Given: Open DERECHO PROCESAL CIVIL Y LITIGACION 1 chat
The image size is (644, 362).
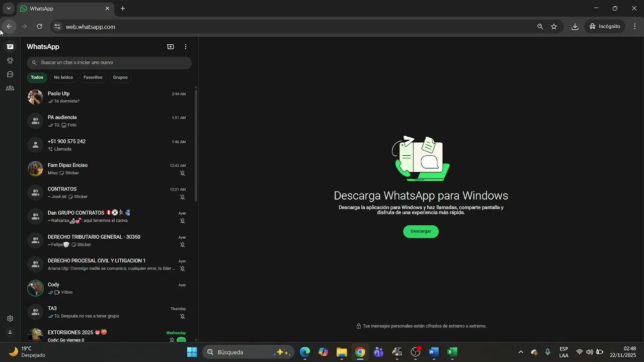Looking at the screenshot, I should tap(107, 264).
